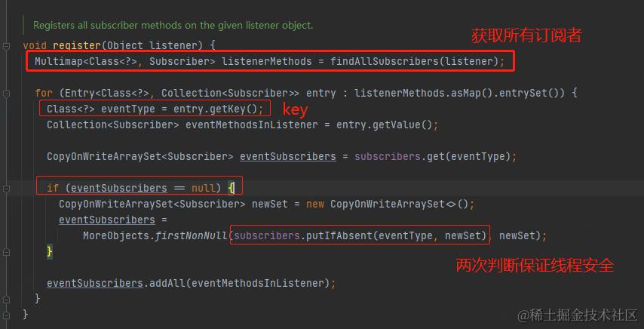This screenshot has width=644, height=329.
Task: Click entry.getKey() call
Action: tap(215, 109)
